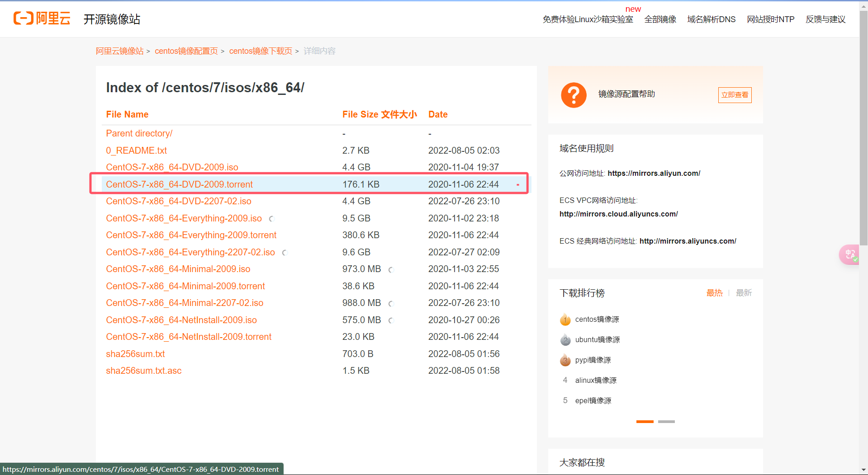The width and height of the screenshot is (868, 475).
Task: Click https://mirrors.aliyun.com/ address text
Action: (x=654, y=174)
